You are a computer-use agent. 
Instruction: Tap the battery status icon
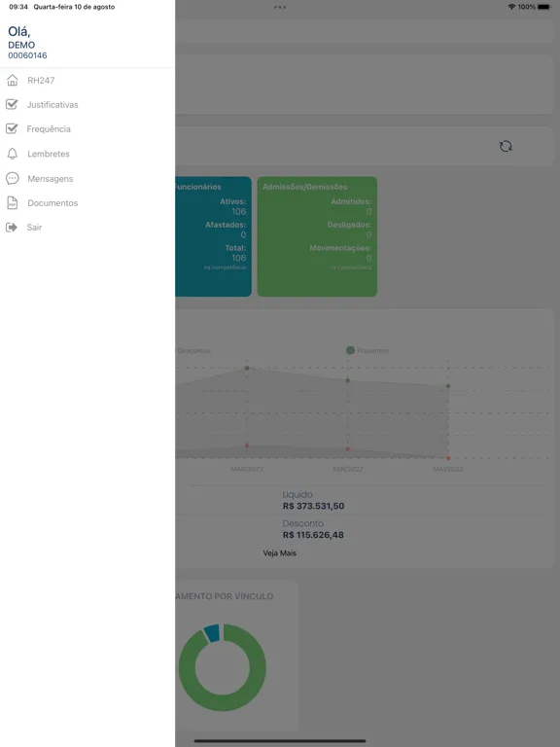[544, 7]
